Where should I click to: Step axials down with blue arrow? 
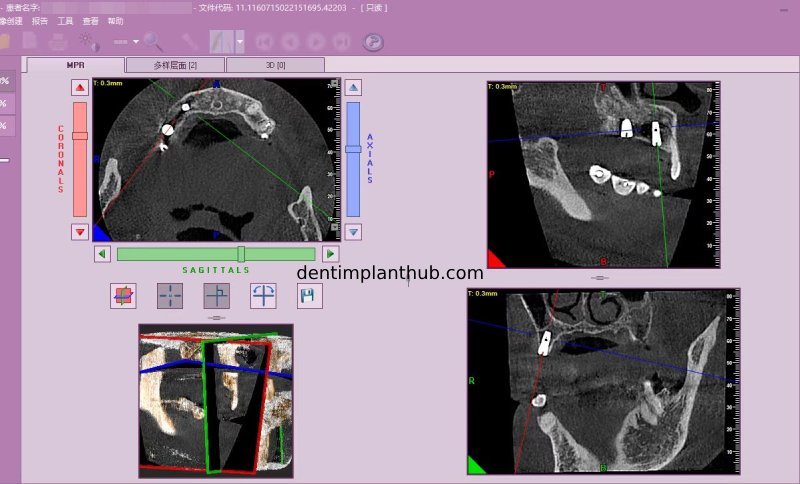point(354,232)
